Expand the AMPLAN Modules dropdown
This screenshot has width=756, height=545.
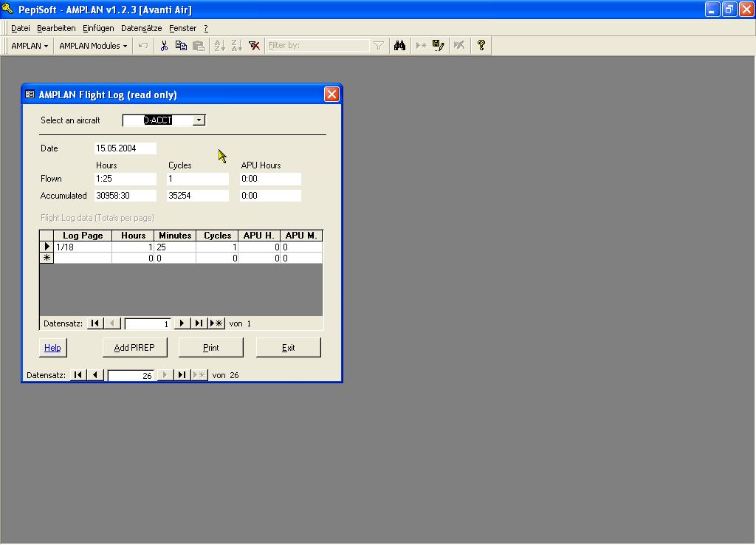93,46
